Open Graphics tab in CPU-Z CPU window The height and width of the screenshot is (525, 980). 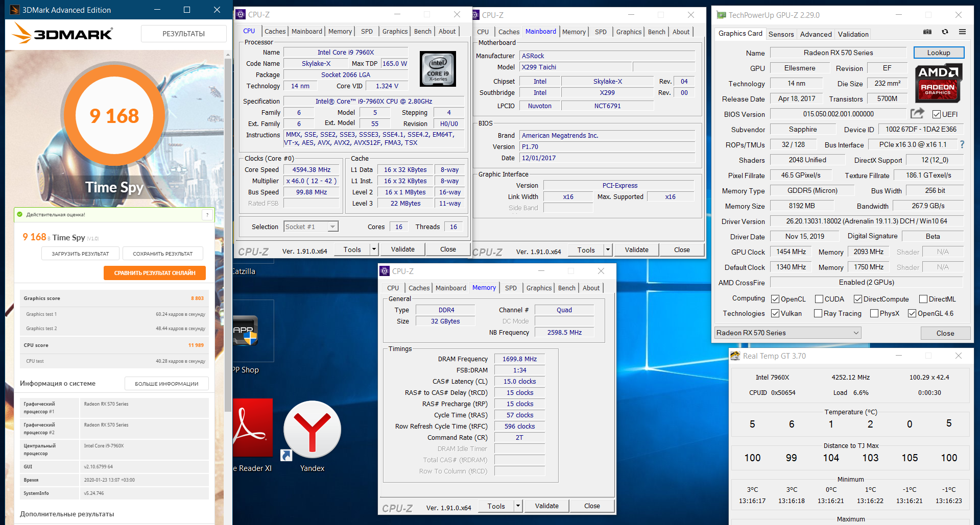click(395, 32)
